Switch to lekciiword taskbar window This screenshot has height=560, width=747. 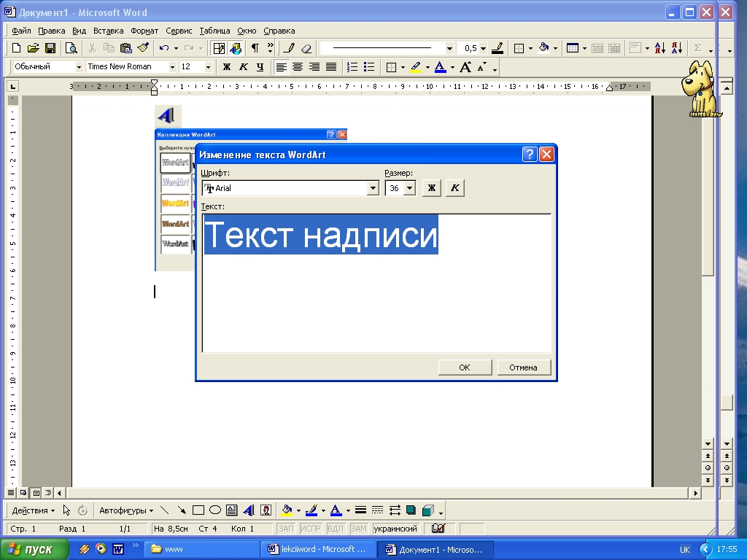click(320, 549)
